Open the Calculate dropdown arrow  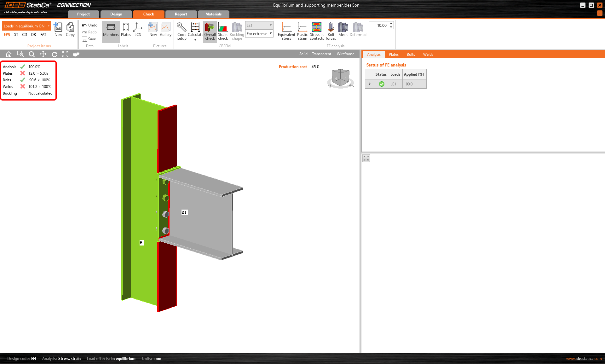click(195, 40)
